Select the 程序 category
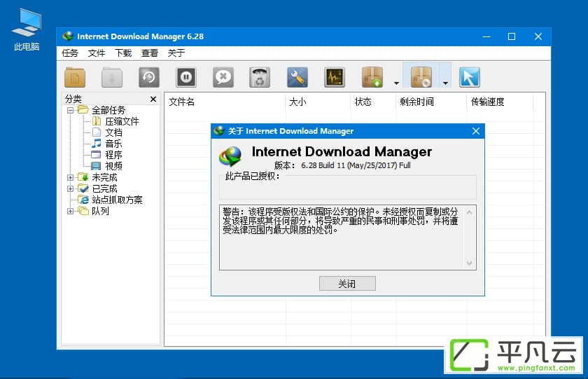This screenshot has height=379, width=588. [113, 155]
